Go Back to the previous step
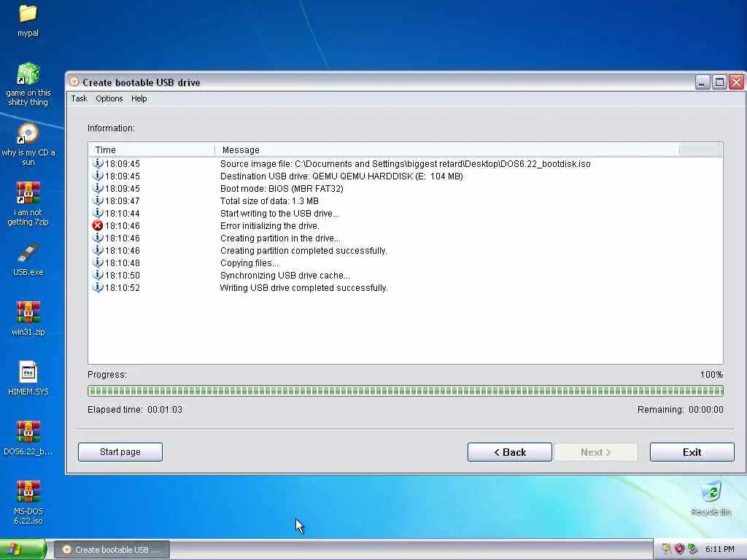 510,452
